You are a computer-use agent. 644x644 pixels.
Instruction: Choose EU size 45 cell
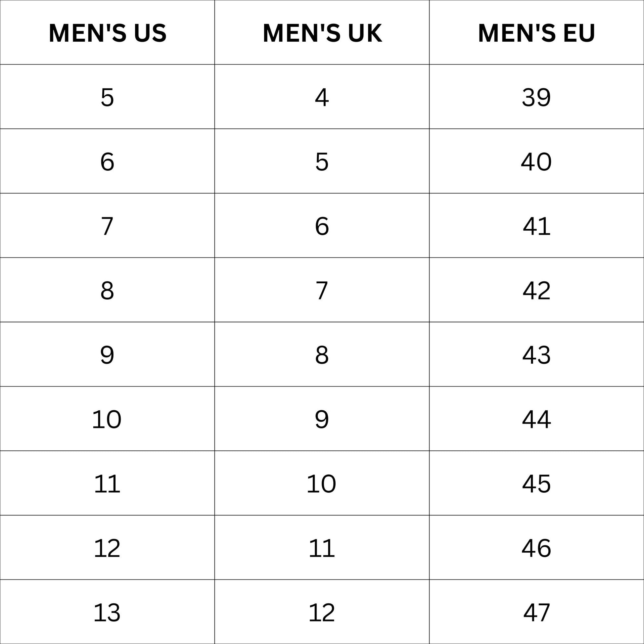(x=536, y=484)
